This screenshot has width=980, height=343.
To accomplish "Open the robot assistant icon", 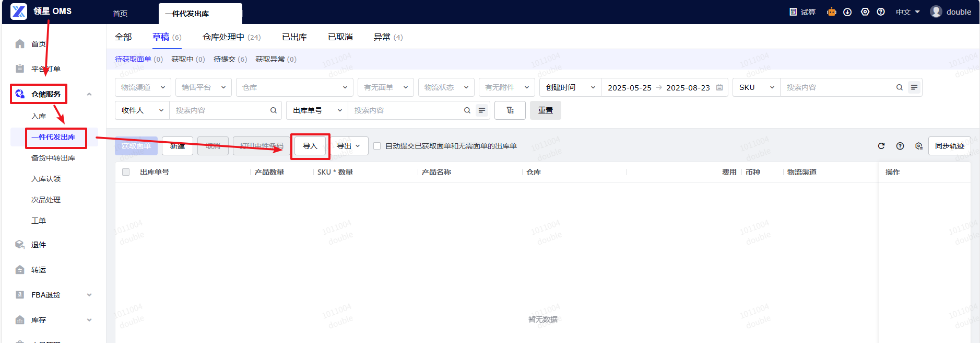I will click(832, 12).
